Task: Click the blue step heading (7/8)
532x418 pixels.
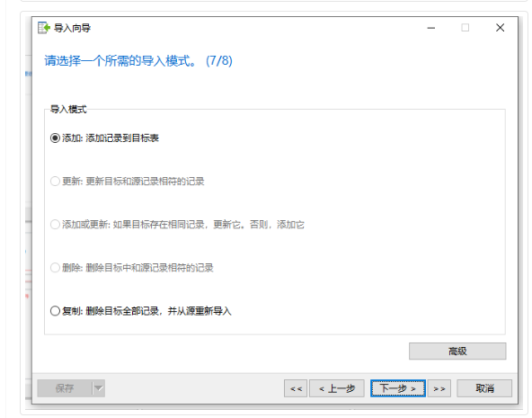Action: point(138,61)
